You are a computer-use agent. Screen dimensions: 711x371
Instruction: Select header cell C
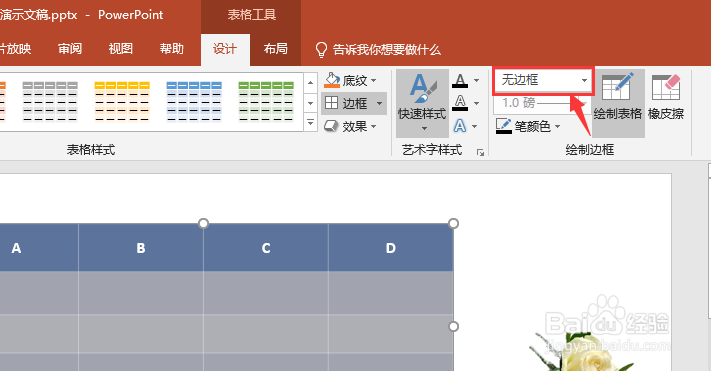coord(266,248)
